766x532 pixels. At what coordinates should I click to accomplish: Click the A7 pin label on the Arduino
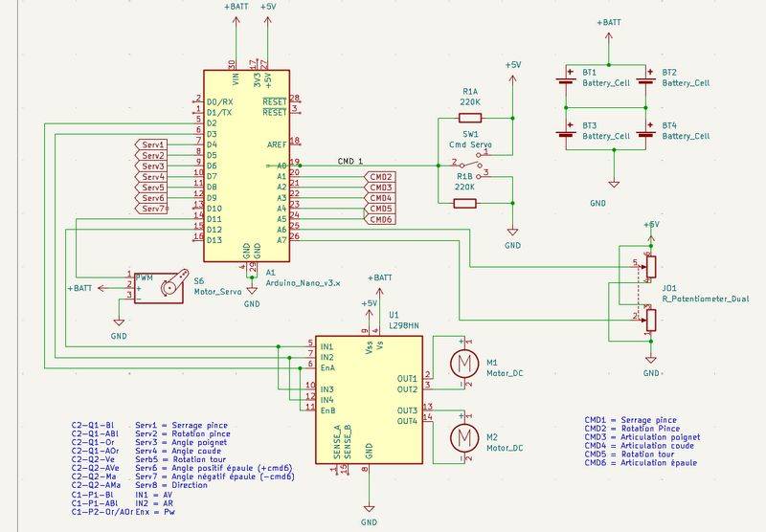[x=282, y=240]
